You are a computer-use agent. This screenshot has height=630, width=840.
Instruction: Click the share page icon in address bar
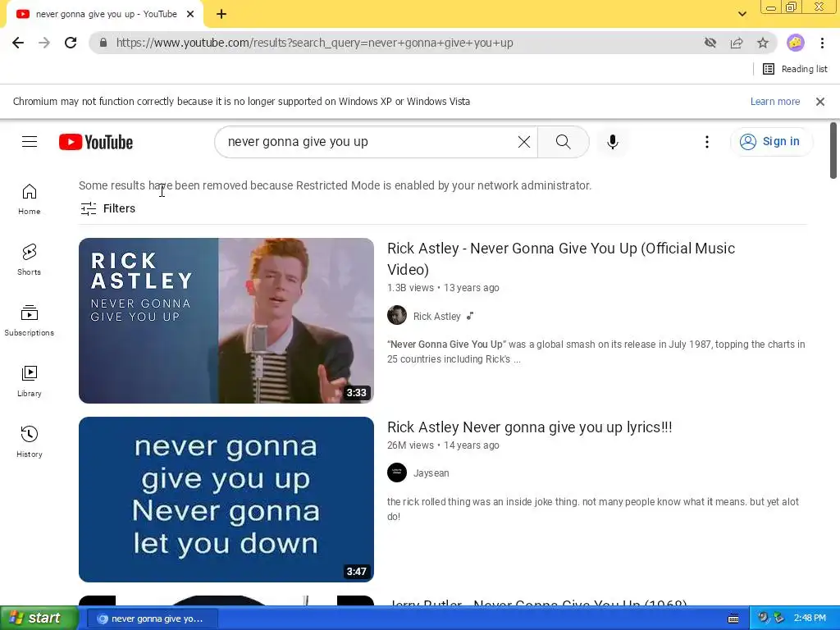tap(737, 43)
